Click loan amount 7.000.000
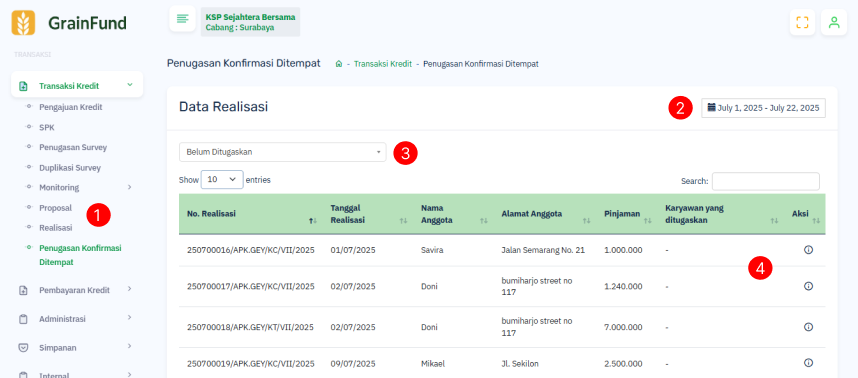Viewport: 858px width, 378px height. tap(623, 327)
